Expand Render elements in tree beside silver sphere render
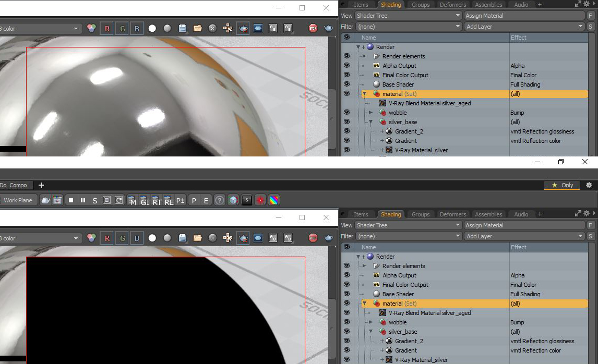Image resolution: width=598 pixels, height=364 pixels. (x=365, y=56)
